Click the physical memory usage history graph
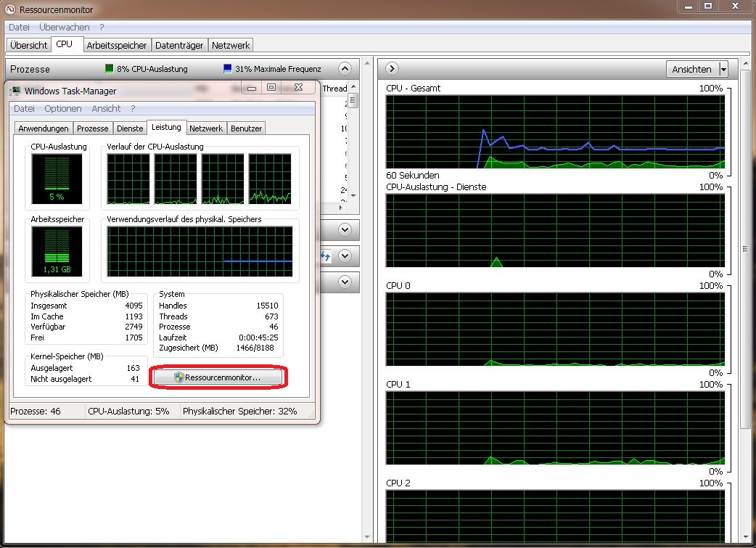 click(200, 251)
